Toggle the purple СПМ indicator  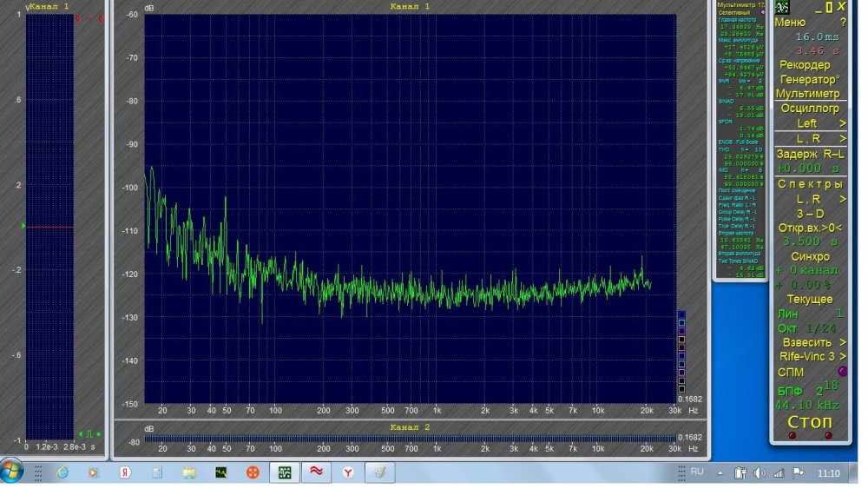pos(841,372)
